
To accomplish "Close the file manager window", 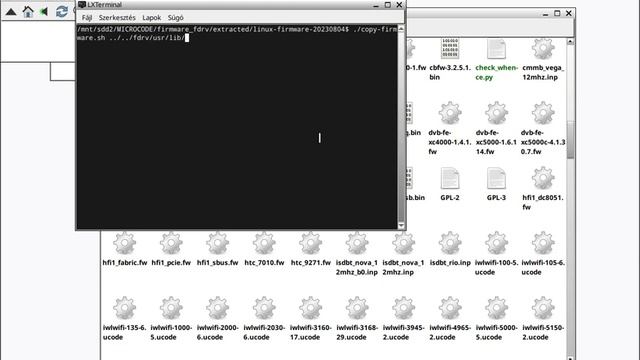I will pos(569,13).
